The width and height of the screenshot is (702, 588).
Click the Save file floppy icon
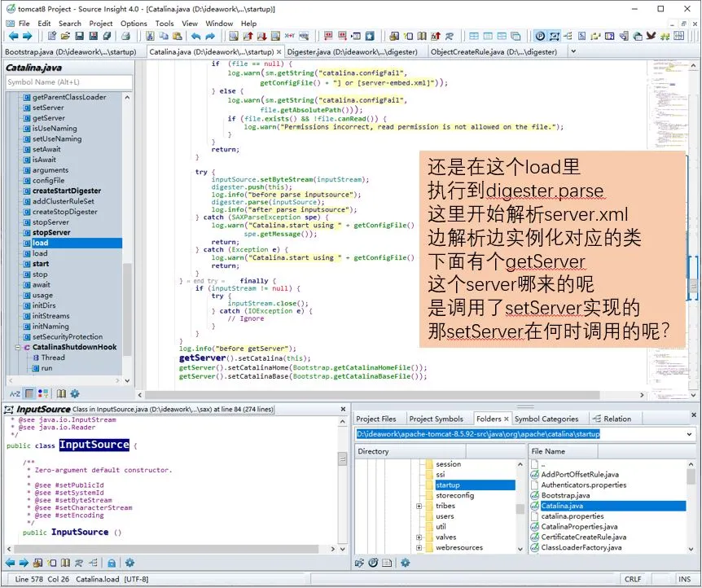(x=79, y=37)
